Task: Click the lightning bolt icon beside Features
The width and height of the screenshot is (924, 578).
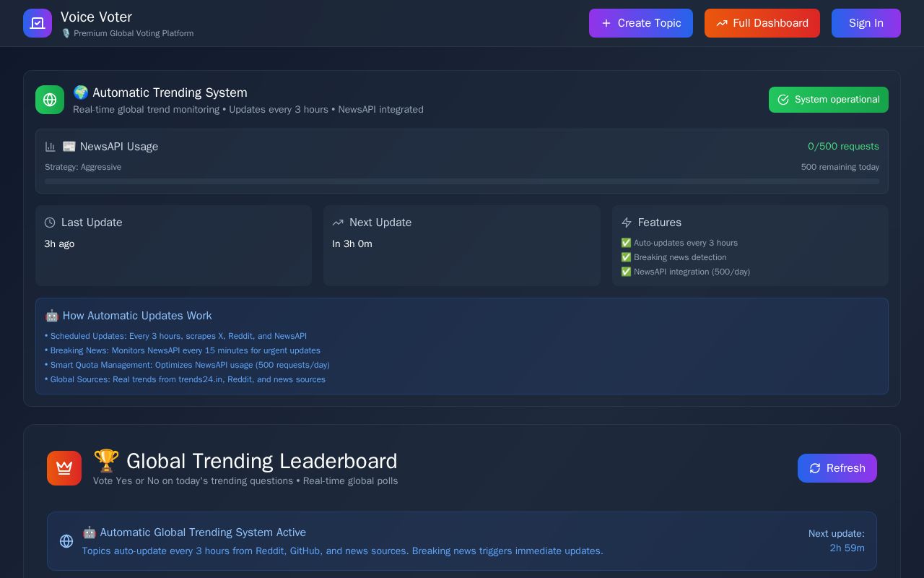Action: click(x=627, y=223)
